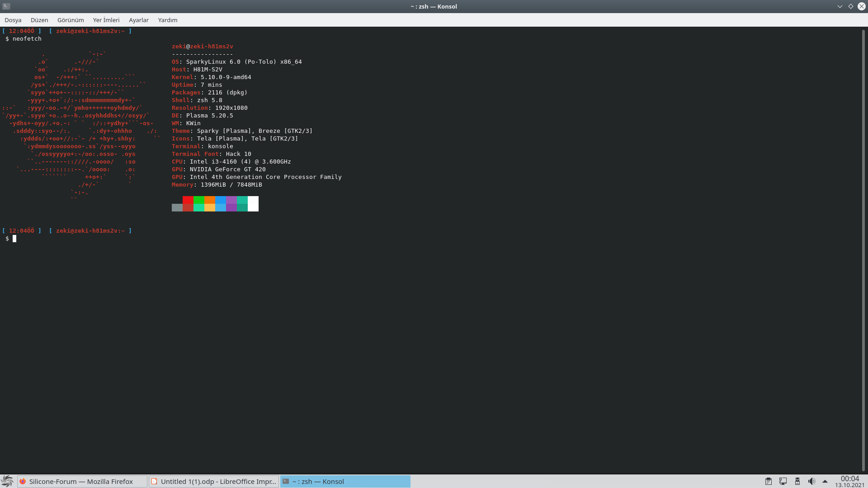Click the zsh Konsol taskbar entry
Screen dimensions: 868x488
point(345,481)
